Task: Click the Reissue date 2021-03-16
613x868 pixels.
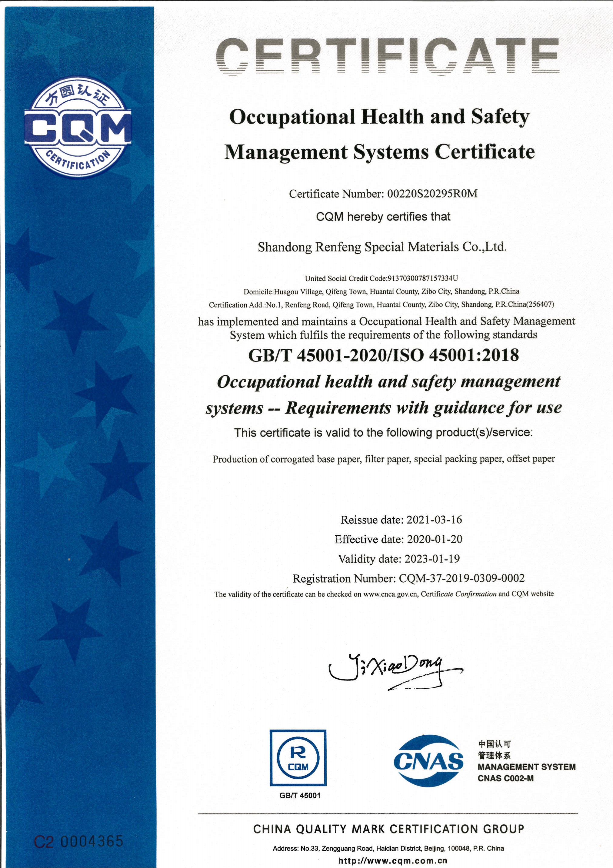Action: click(401, 520)
